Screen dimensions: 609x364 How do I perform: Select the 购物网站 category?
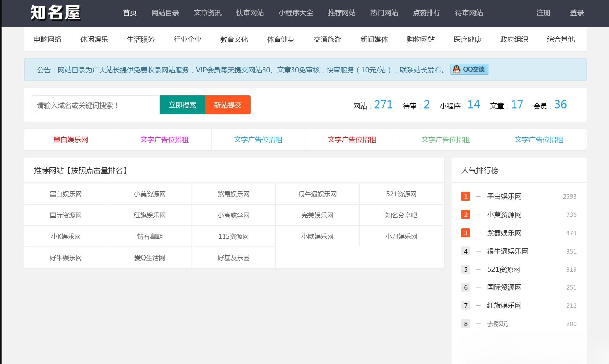[x=420, y=39]
